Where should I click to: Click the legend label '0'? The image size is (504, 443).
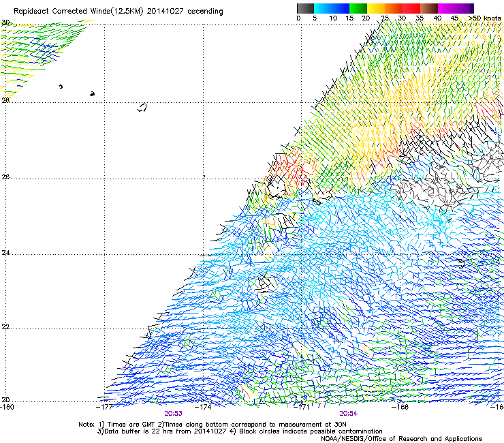pyautogui.click(x=298, y=18)
